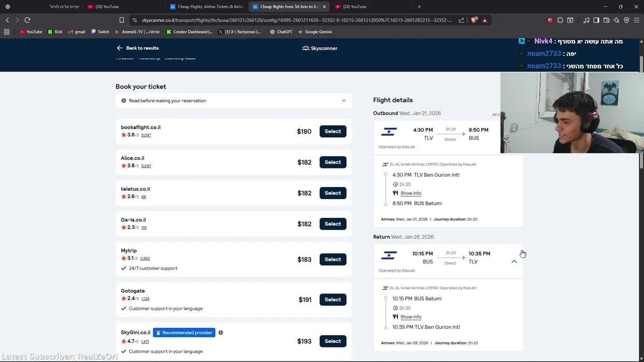Open Brave Shields lion icon

(474, 20)
